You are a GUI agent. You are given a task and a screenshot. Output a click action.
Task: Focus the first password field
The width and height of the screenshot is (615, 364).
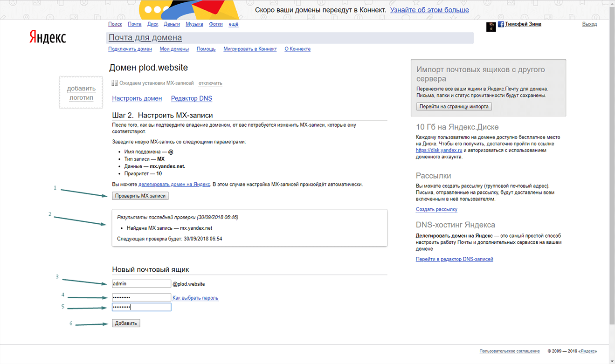tap(142, 297)
